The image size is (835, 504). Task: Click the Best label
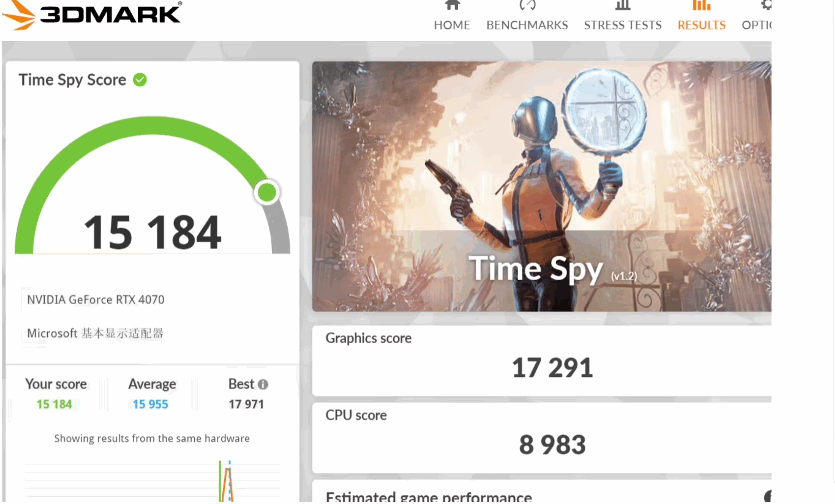pyautogui.click(x=241, y=384)
